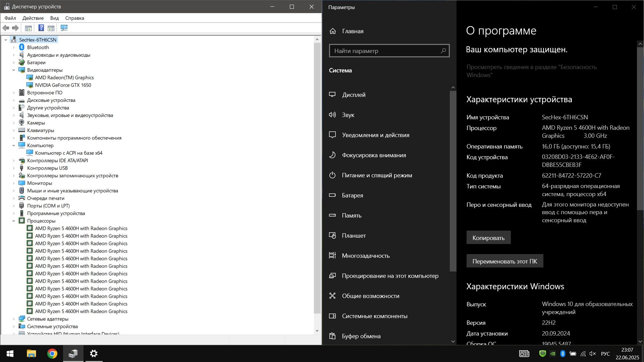Click the scan for hardware changes monitor icon
644x362 pixels.
coord(64,28)
